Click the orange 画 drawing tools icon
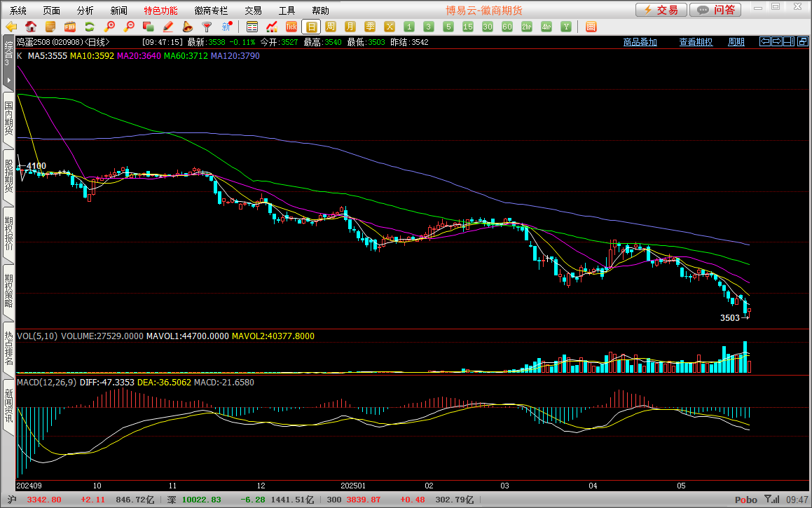 [x=591, y=27]
